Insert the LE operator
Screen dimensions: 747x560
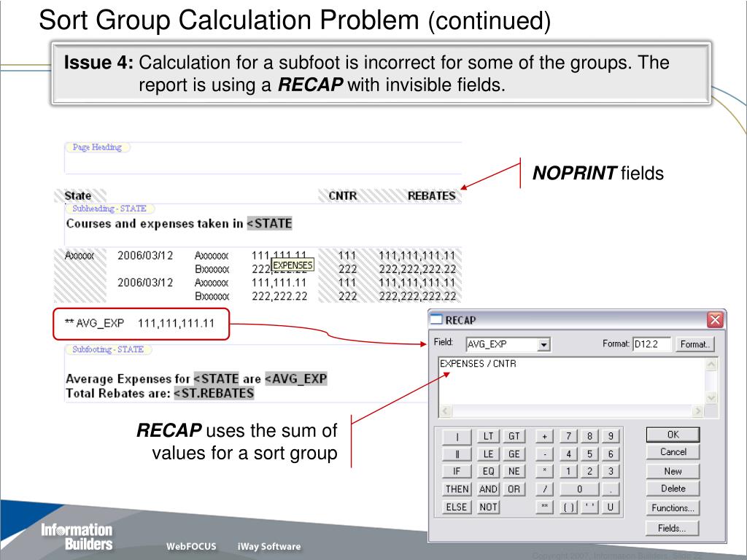pyautogui.click(x=488, y=454)
